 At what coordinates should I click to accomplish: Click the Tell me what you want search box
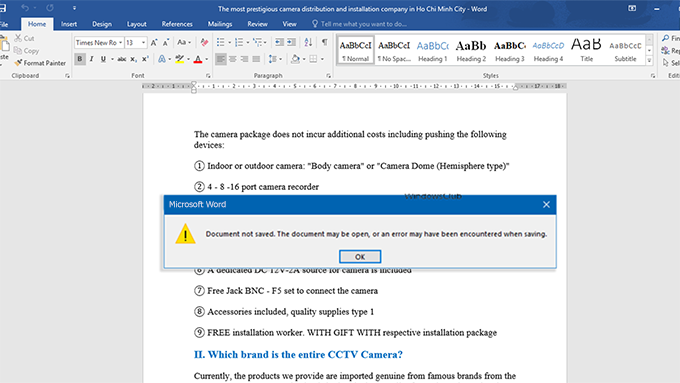coord(360,24)
